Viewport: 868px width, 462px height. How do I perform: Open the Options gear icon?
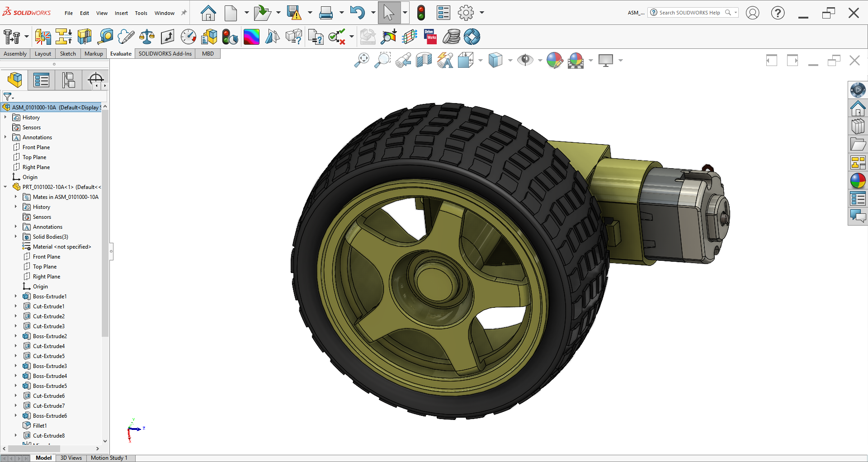click(466, 13)
